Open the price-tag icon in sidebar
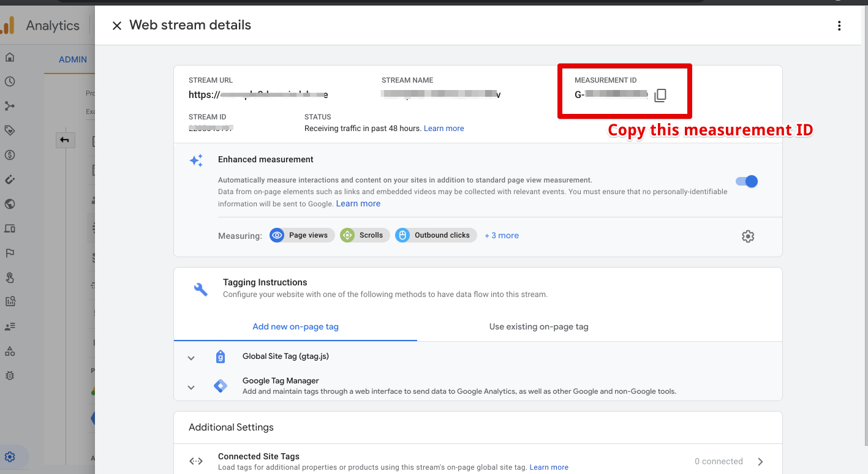The width and height of the screenshot is (868, 474). [10, 130]
